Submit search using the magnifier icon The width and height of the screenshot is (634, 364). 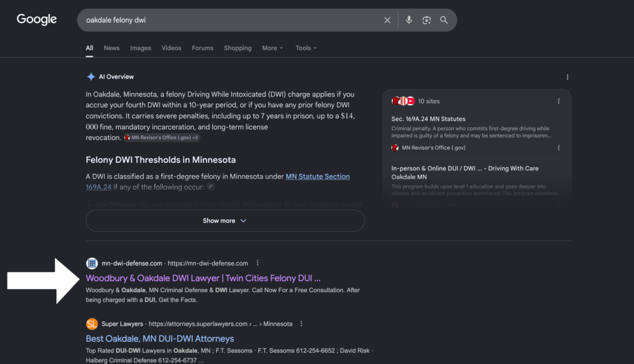click(444, 20)
